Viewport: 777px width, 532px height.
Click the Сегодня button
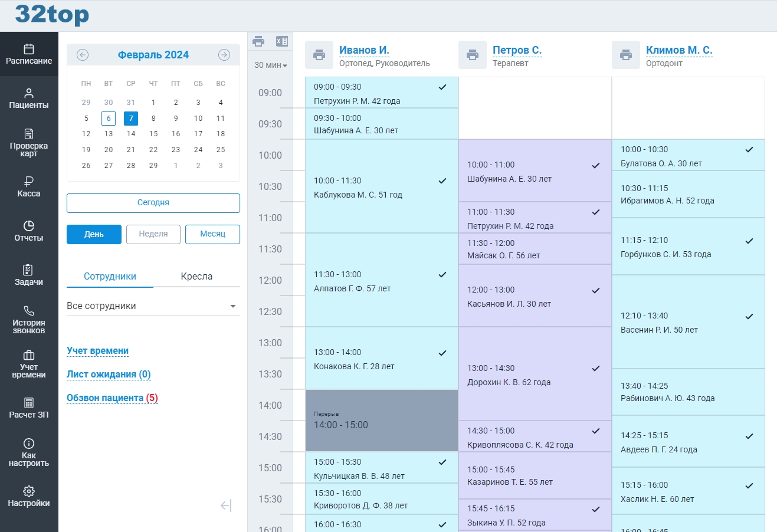pos(153,202)
